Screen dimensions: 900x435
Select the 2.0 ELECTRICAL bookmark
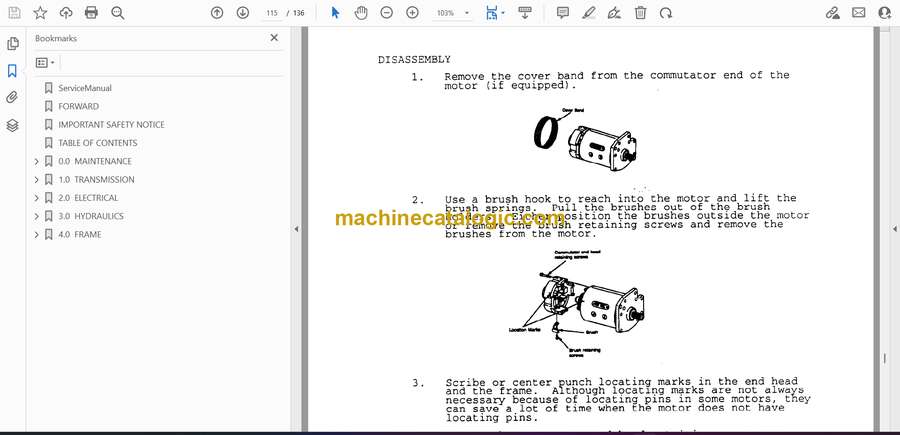[x=88, y=198]
